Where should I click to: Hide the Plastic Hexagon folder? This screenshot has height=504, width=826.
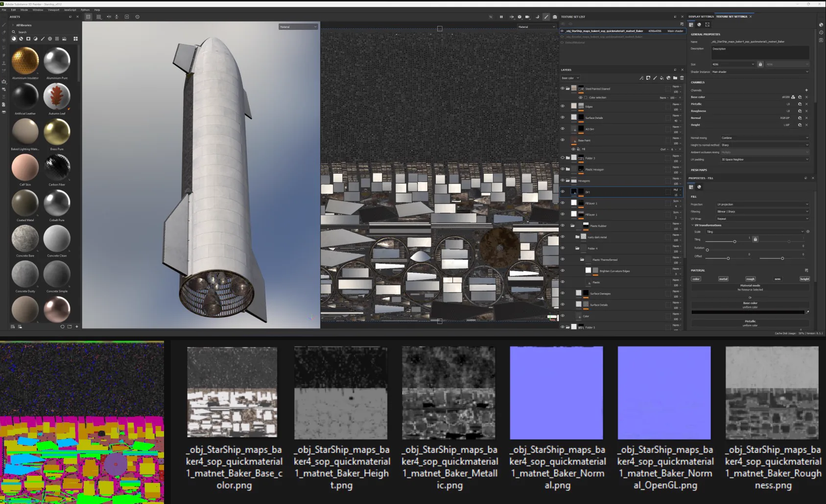click(562, 169)
